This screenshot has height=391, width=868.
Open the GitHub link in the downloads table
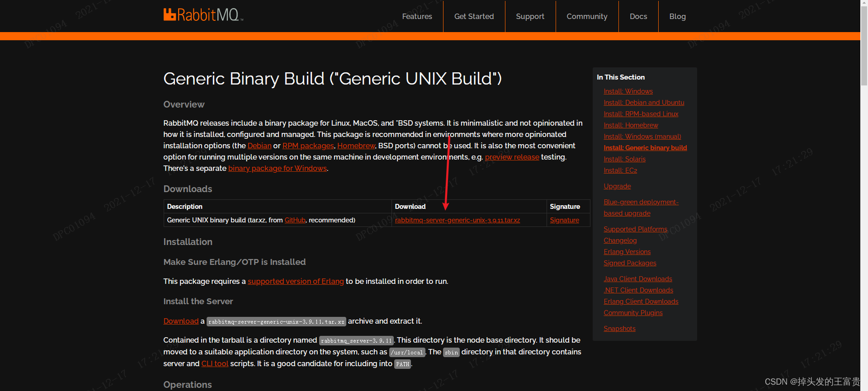(x=295, y=220)
